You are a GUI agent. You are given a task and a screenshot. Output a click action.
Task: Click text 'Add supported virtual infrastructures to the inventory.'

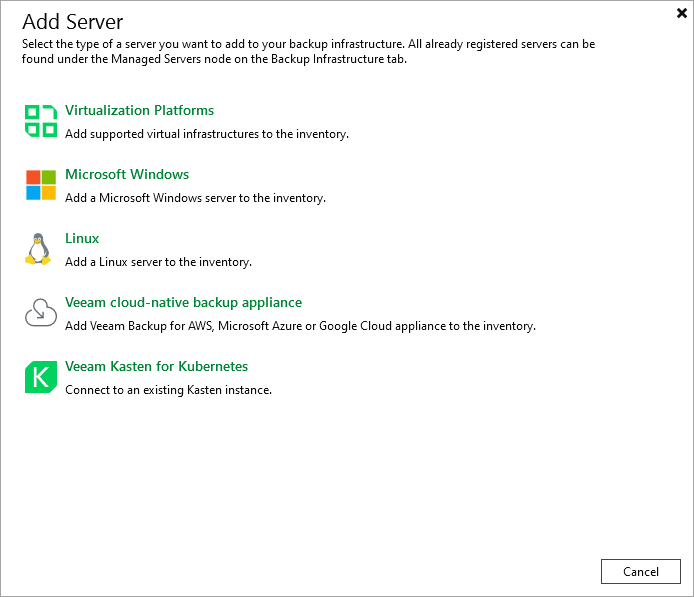pos(207,134)
